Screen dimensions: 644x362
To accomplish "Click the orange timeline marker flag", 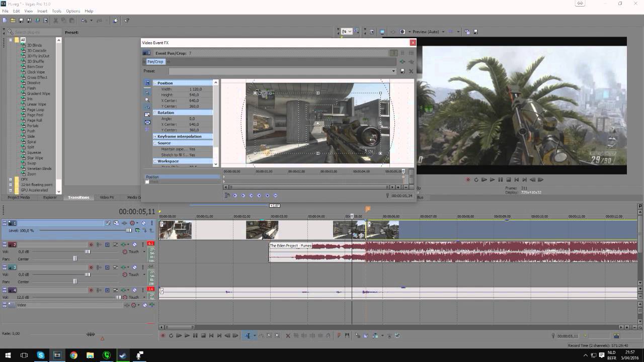I will pyautogui.click(x=368, y=209).
